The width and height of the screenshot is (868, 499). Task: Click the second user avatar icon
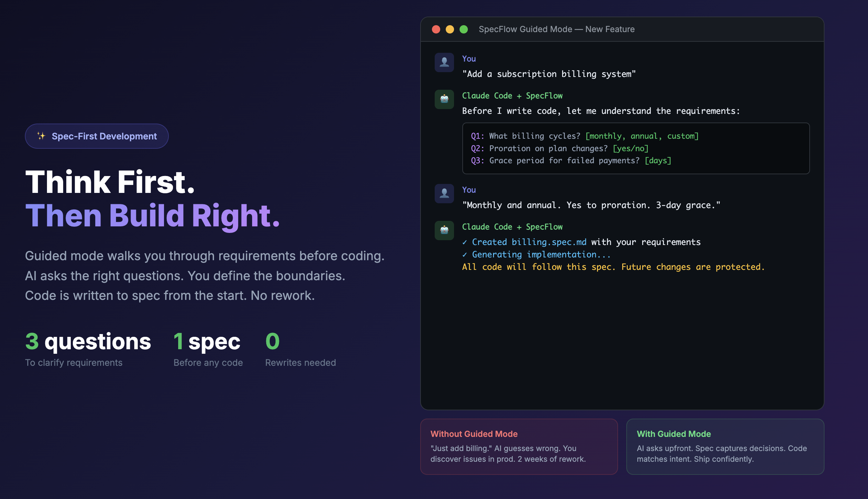pos(444,194)
